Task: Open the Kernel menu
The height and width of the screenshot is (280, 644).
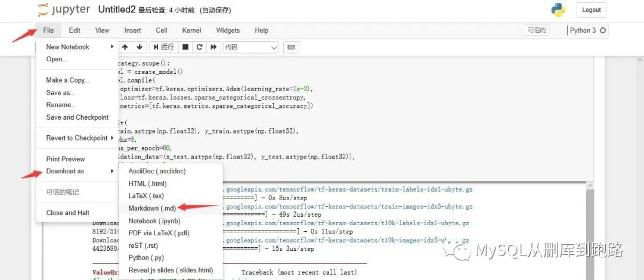Action: click(192, 30)
